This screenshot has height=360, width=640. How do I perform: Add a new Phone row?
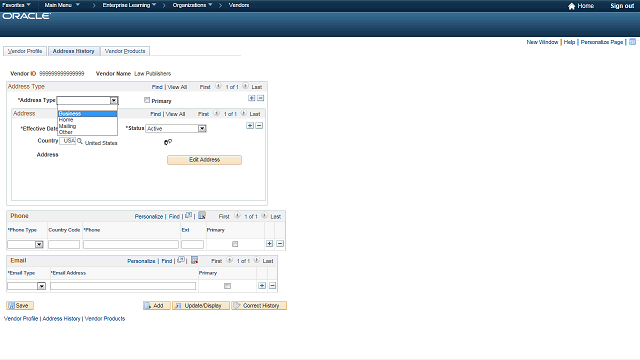[x=269, y=244]
